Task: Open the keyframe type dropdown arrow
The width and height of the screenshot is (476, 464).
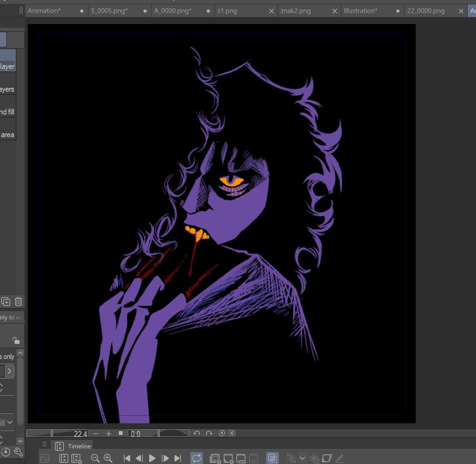Action: 302,458
